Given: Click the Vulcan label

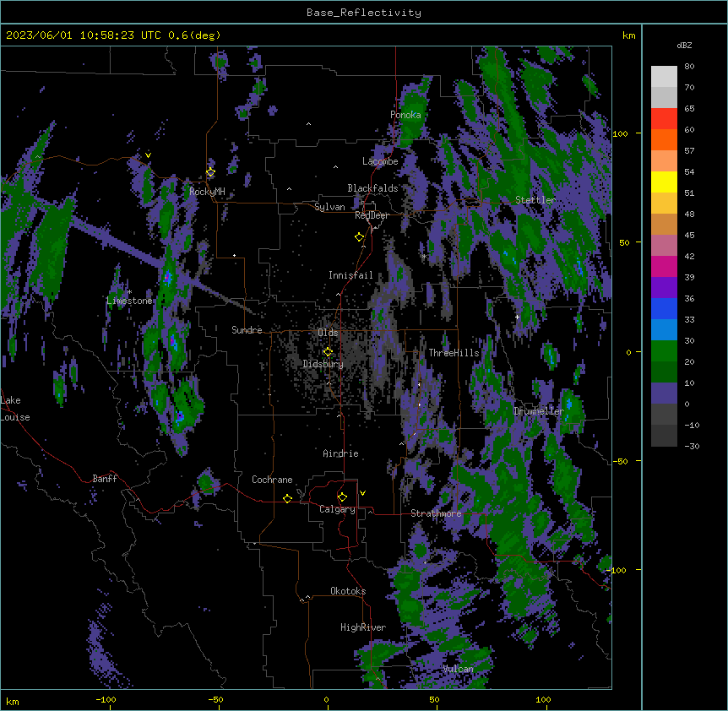Looking at the screenshot, I should click(x=459, y=669).
